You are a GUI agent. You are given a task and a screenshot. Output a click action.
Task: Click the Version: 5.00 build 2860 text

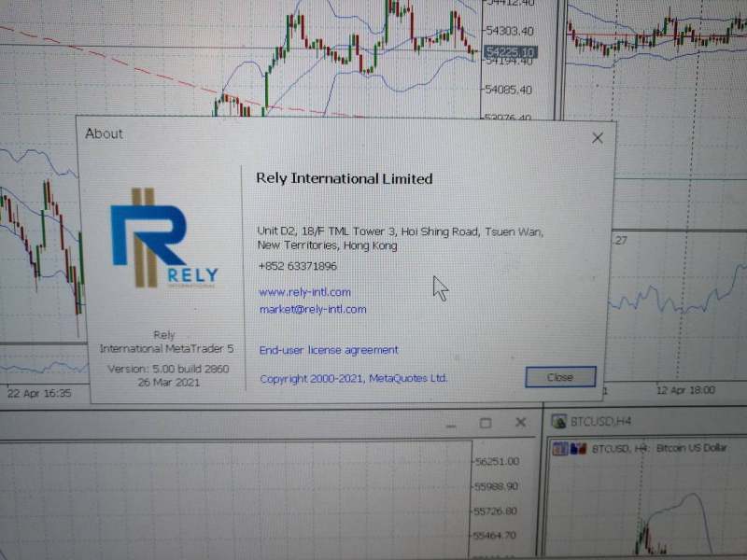(168, 369)
